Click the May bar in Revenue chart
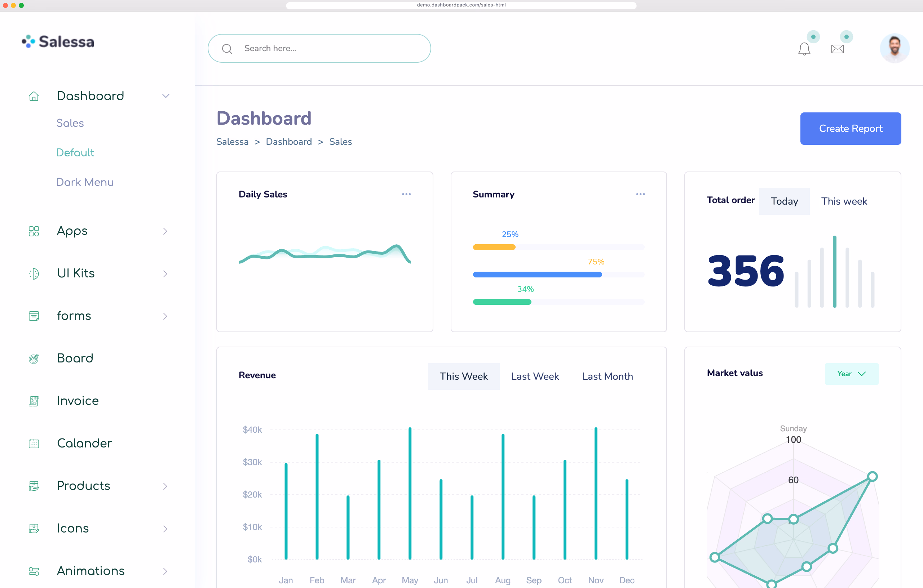The height and width of the screenshot is (588, 923). tap(410, 493)
